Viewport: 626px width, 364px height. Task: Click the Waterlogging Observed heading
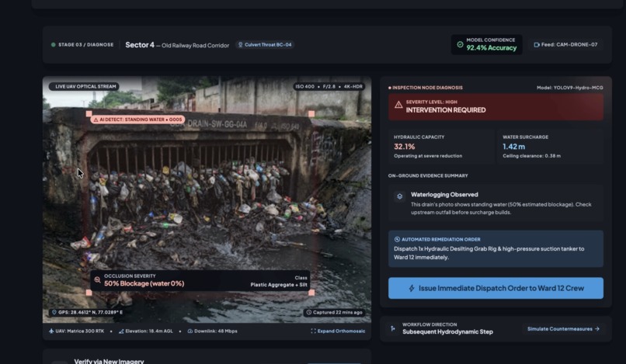(x=444, y=195)
